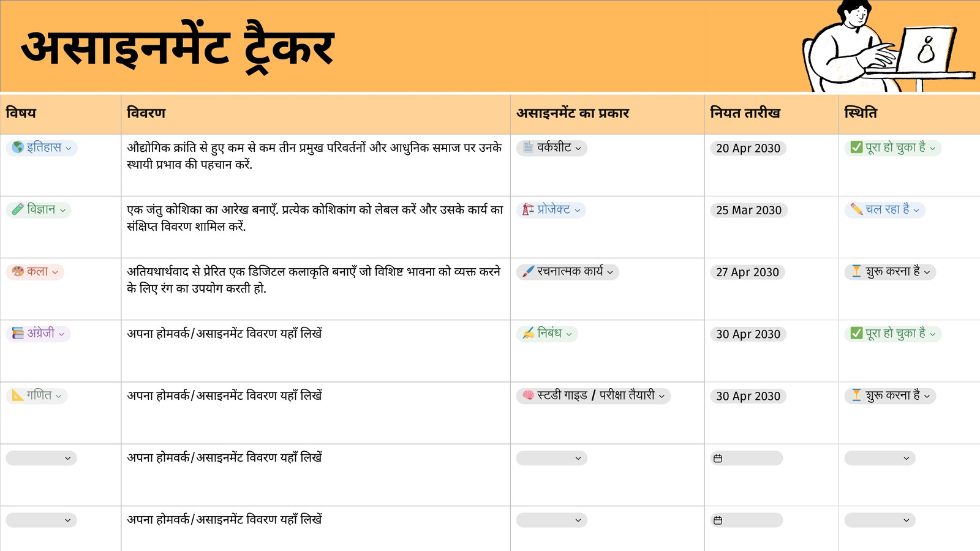Click hourglass icon in कला row status
980x551 pixels.
point(856,271)
